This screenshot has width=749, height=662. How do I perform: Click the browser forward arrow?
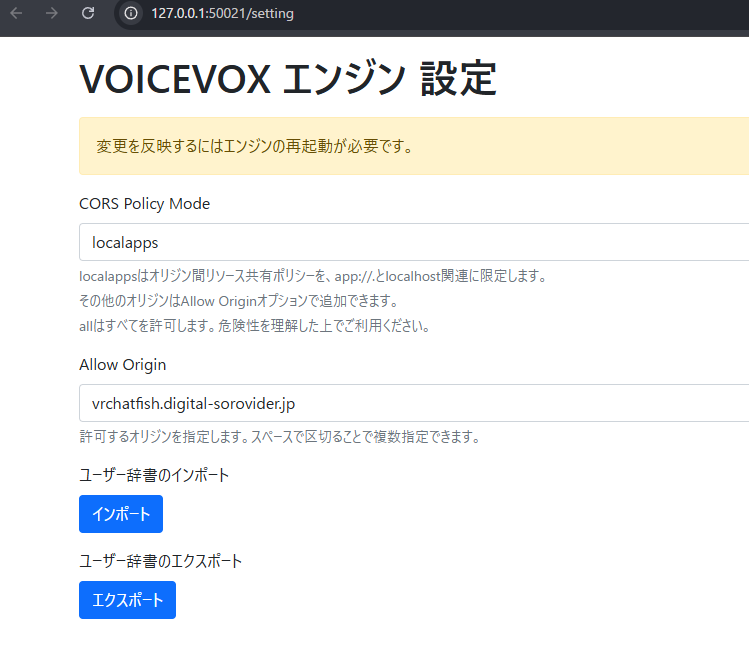coord(52,13)
